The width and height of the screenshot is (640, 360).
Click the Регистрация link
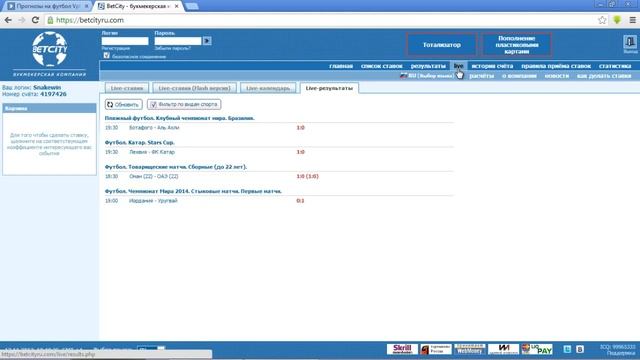pyautogui.click(x=116, y=48)
